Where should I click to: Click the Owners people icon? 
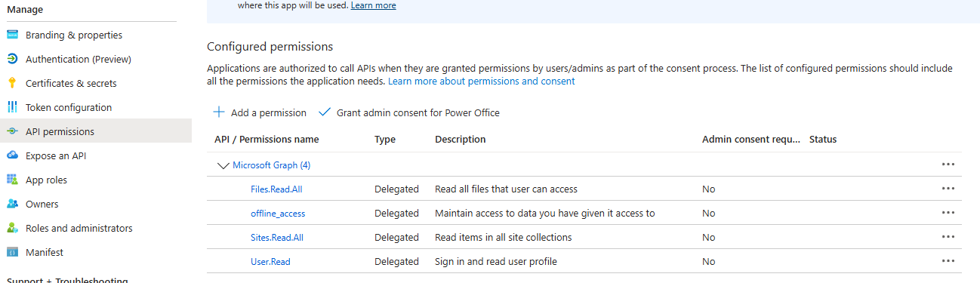click(12, 204)
